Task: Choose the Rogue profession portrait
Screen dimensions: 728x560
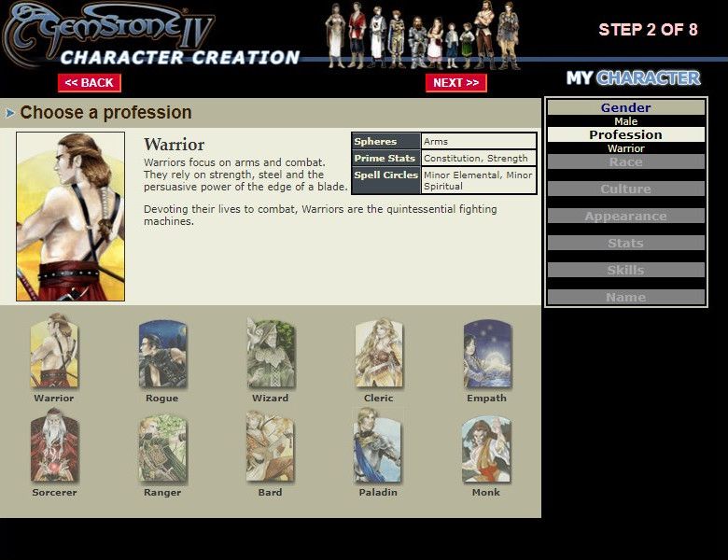Action: pyautogui.click(x=162, y=352)
